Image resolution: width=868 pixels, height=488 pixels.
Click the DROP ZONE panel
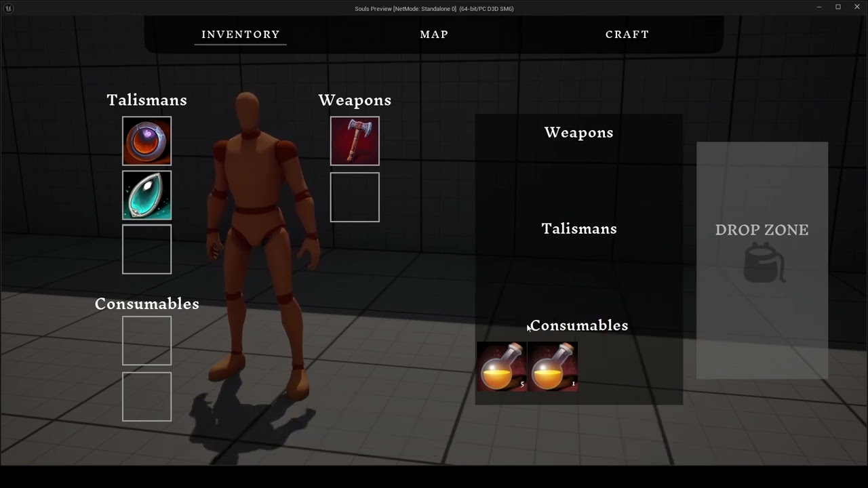(762, 260)
